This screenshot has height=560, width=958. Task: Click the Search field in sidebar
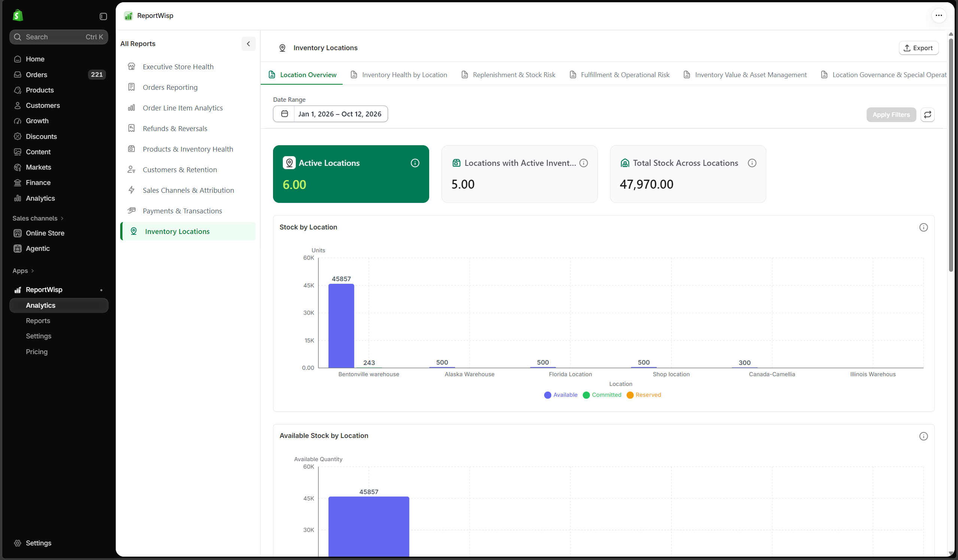(59, 37)
